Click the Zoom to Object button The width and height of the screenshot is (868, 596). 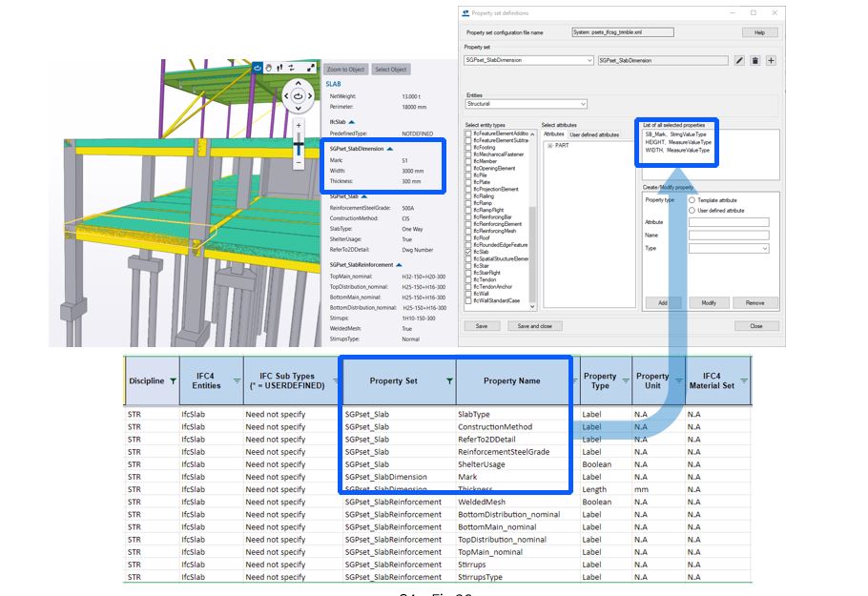click(x=345, y=70)
